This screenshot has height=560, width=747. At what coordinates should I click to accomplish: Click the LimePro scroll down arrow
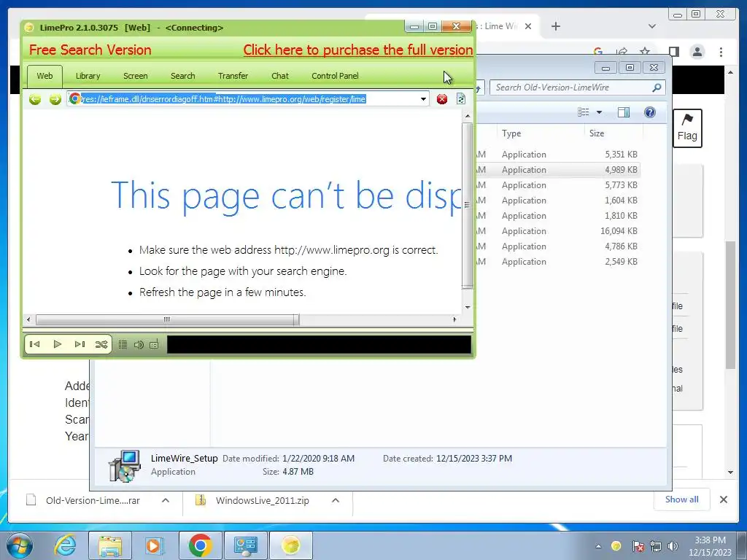(x=468, y=308)
